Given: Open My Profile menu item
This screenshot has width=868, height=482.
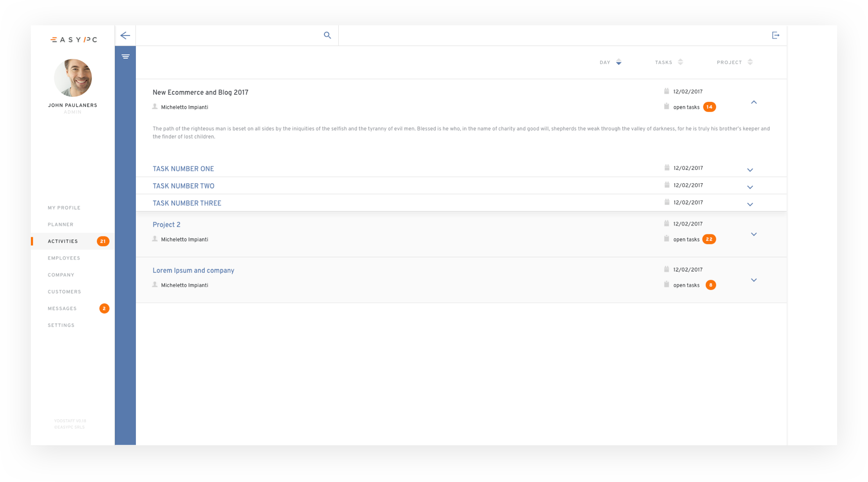Looking at the screenshot, I should click(x=64, y=208).
